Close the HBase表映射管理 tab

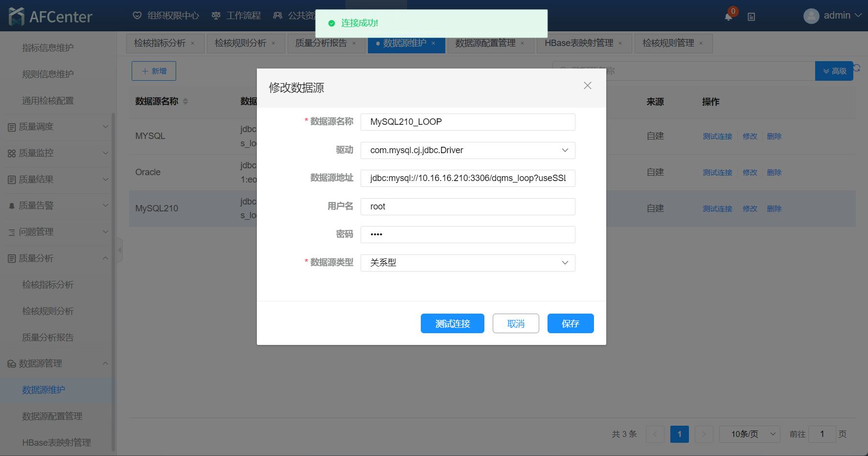coord(620,44)
